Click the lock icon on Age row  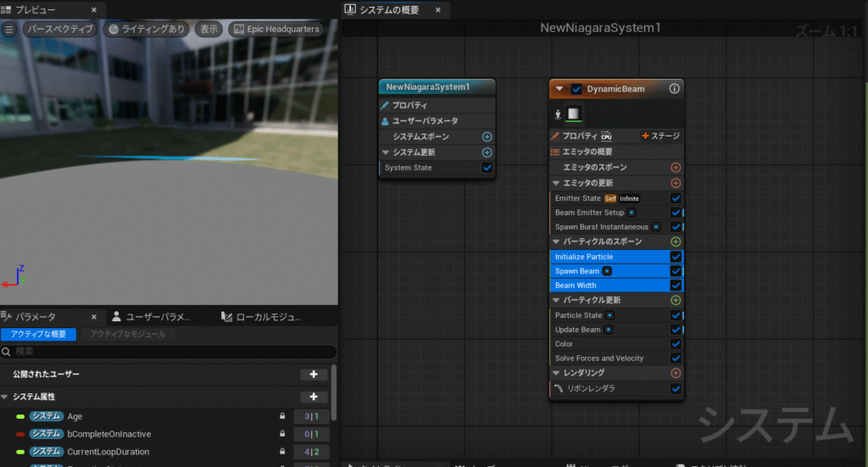point(282,416)
